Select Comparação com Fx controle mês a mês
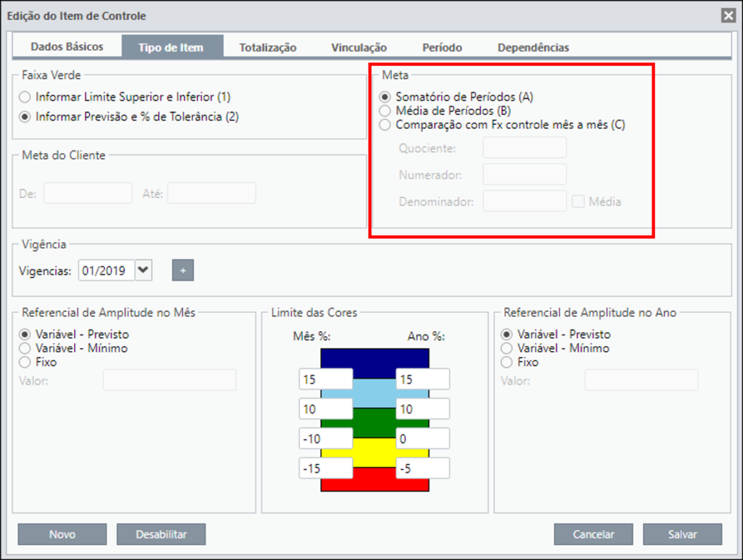Image resolution: width=743 pixels, height=560 pixels. tap(502, 125)
